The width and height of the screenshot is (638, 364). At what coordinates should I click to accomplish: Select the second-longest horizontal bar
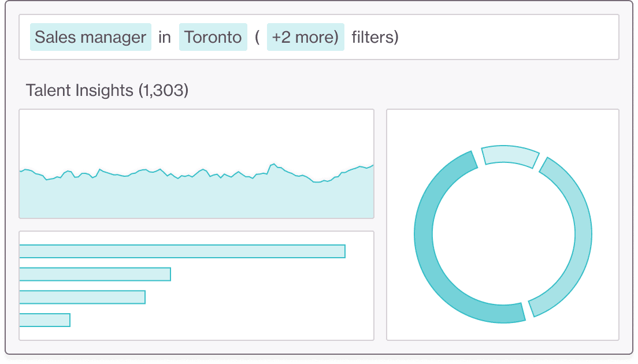coord(95,274)
